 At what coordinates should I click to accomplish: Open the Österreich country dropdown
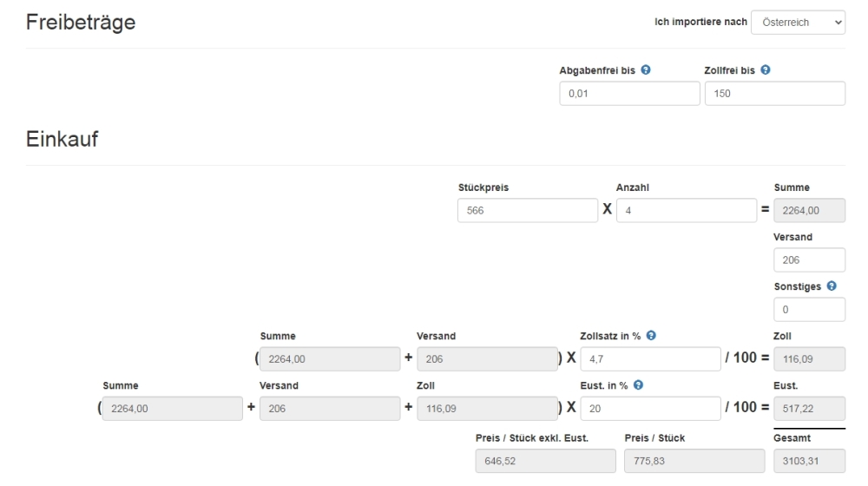click(798, 23)
